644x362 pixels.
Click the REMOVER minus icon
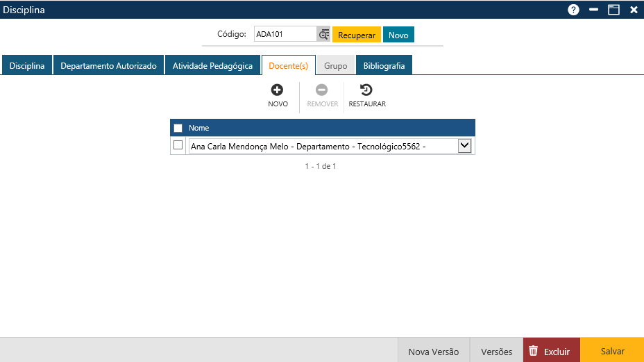tap(322, 90)
